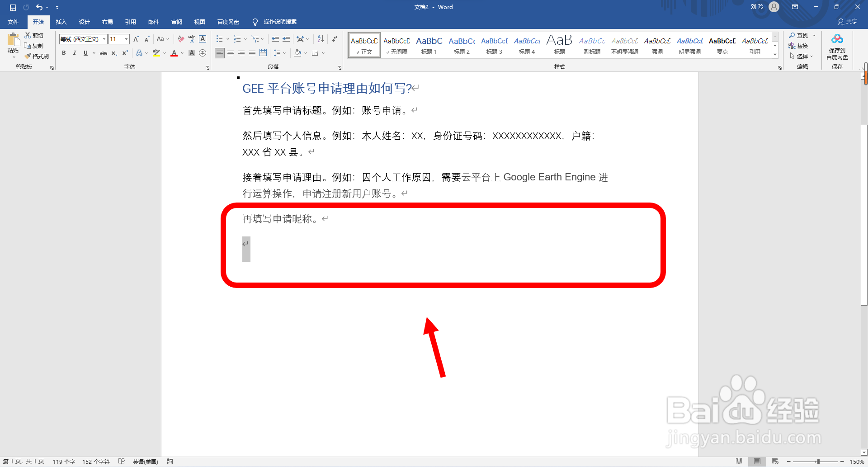868x467 pixels.
Task: Expand borders dropdown arrow
Action: tap(323, 53)
